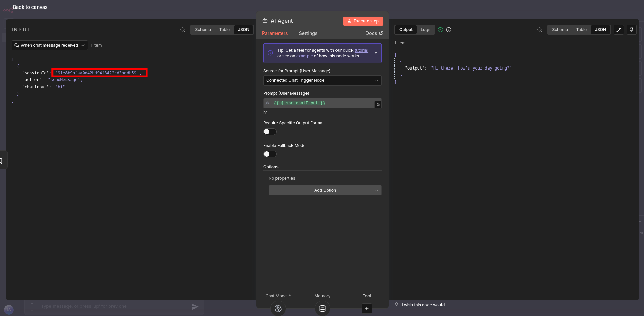This screenshot has height=316, width=644.
Task: Open the example link in tip
Action: click(304, 56)
